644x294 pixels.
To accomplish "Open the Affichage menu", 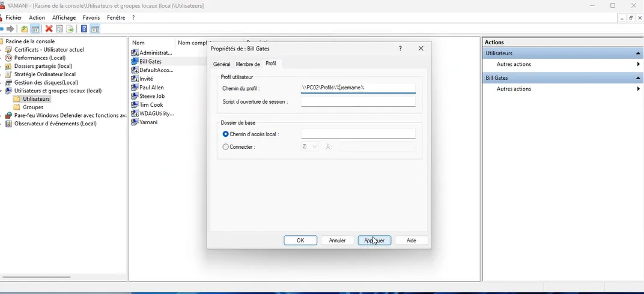I will coord(64,17).
